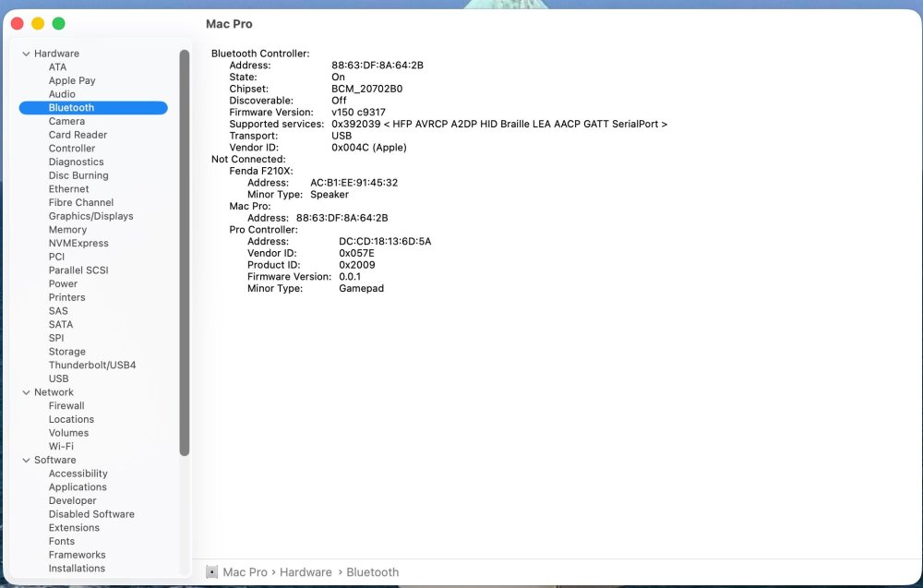
Task: Click the Network category label
Action: point(54,392)
